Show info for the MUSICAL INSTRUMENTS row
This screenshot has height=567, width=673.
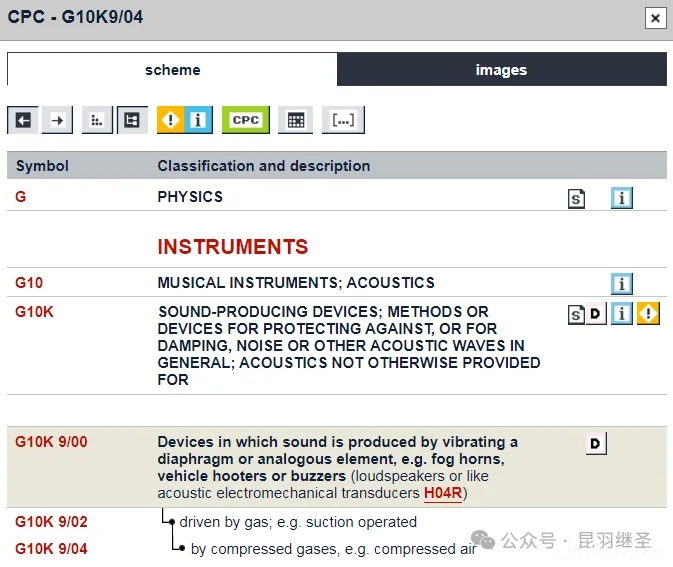(x=622, y=284)
